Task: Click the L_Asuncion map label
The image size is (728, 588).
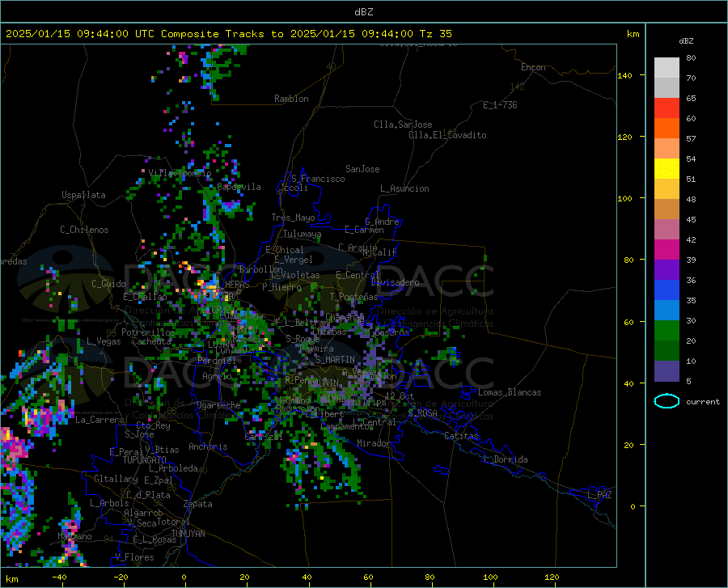Action: (x=404, y=188)
